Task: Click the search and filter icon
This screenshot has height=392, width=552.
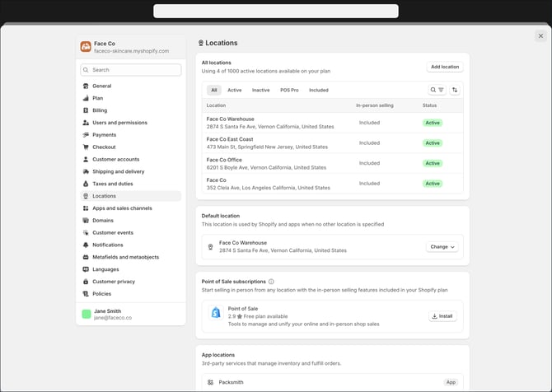Action: point(437,90)
